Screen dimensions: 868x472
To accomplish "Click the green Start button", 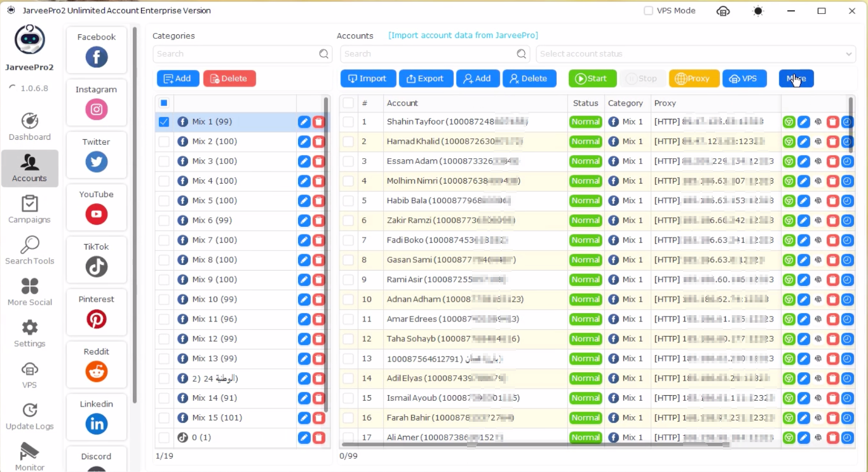I will 593,79.
